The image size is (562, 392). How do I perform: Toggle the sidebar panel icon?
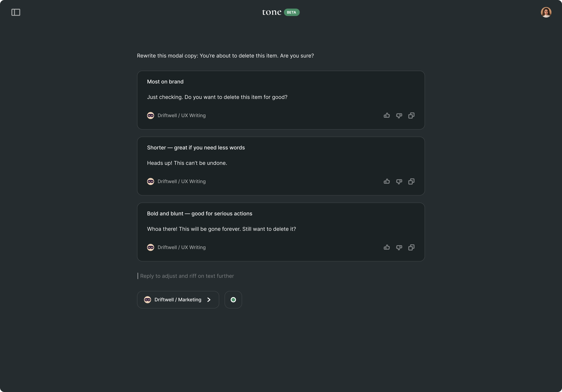pos(16,12)
